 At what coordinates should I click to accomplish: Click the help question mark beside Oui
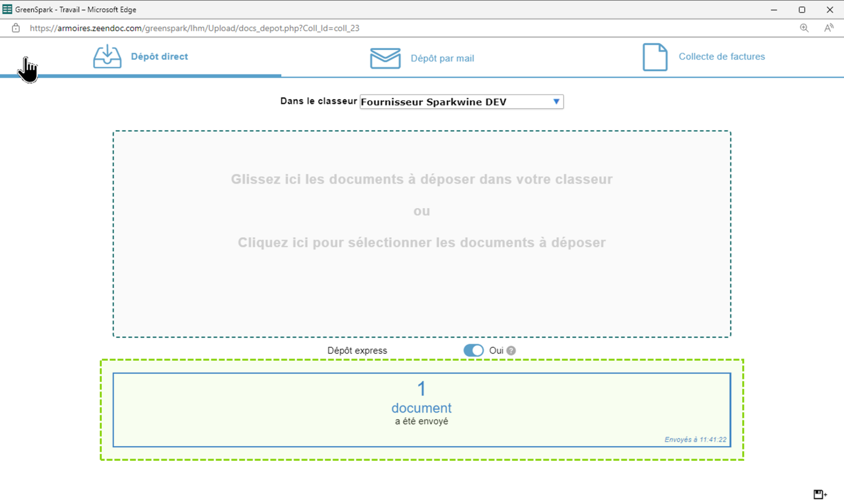tap(511, 350)
